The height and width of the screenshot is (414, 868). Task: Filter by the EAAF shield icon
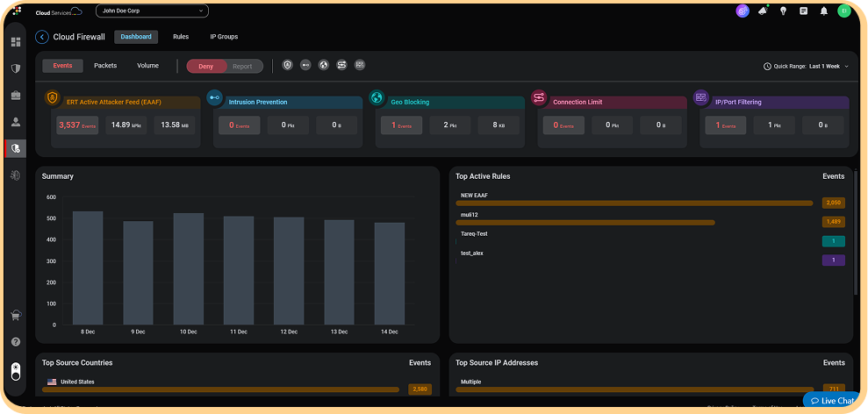click(288, 66)
